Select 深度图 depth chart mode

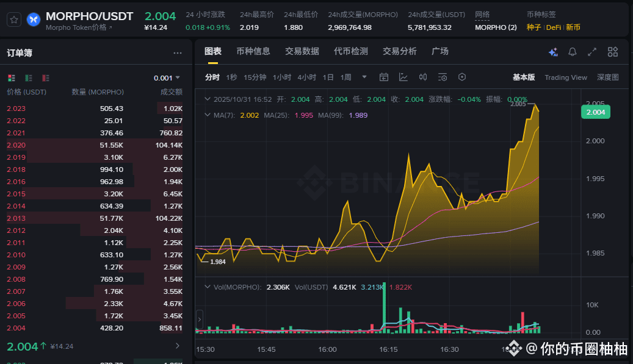tap(608, 77)
